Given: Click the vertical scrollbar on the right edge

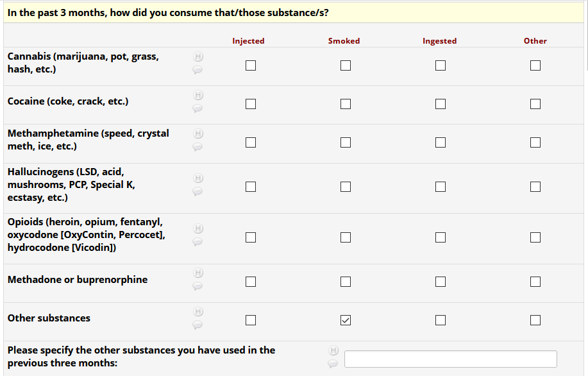Looking at the screenshot, I should 586,38.
